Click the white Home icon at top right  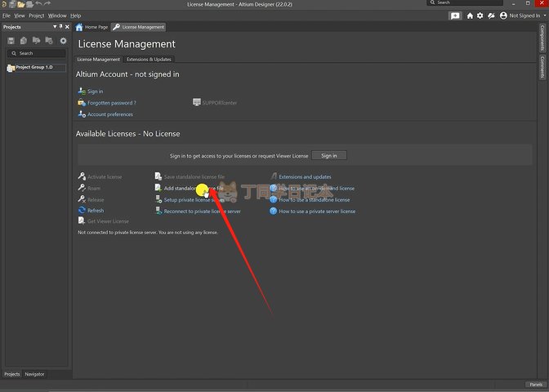point(470,16)
